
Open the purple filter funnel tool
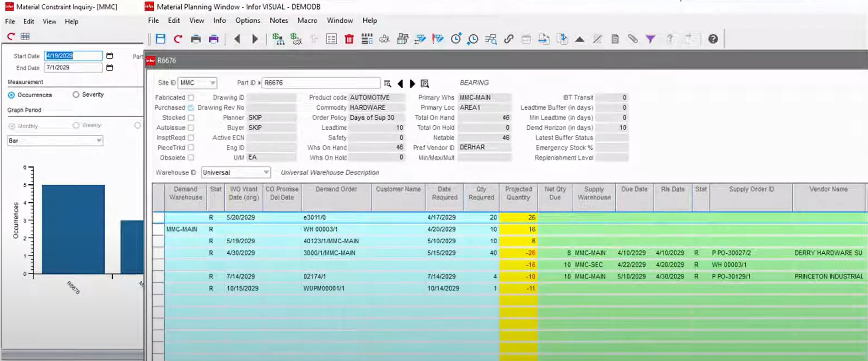click(650, 39)
